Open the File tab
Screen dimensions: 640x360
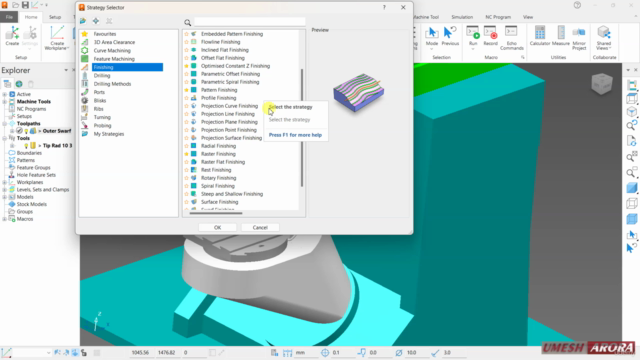[x=9, y=17]
